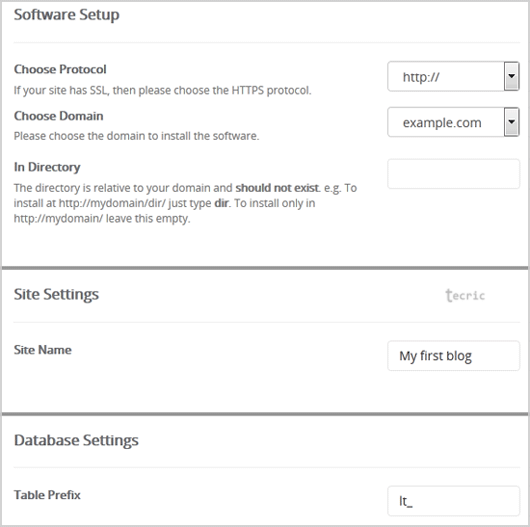Screen dimensions: 530x527
Task: Click the bold 'dir' example word
Action: click(221, 203)
